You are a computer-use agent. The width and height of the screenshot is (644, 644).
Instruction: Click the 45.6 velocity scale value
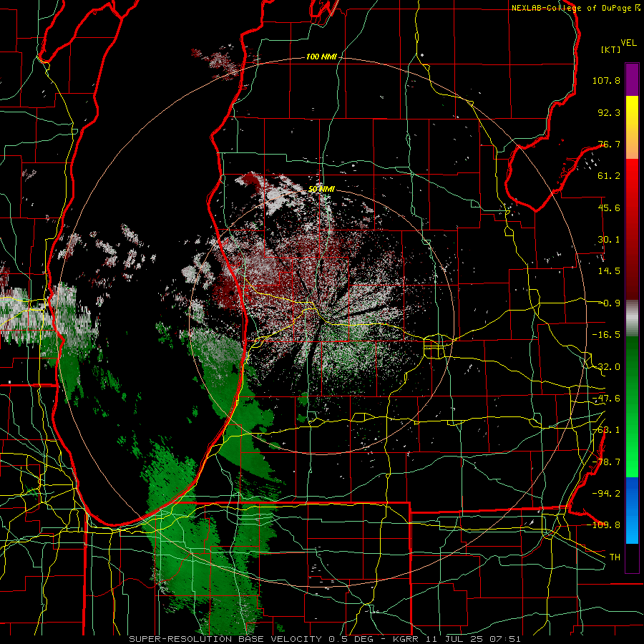pyautogui.click(x=609, y=208)
